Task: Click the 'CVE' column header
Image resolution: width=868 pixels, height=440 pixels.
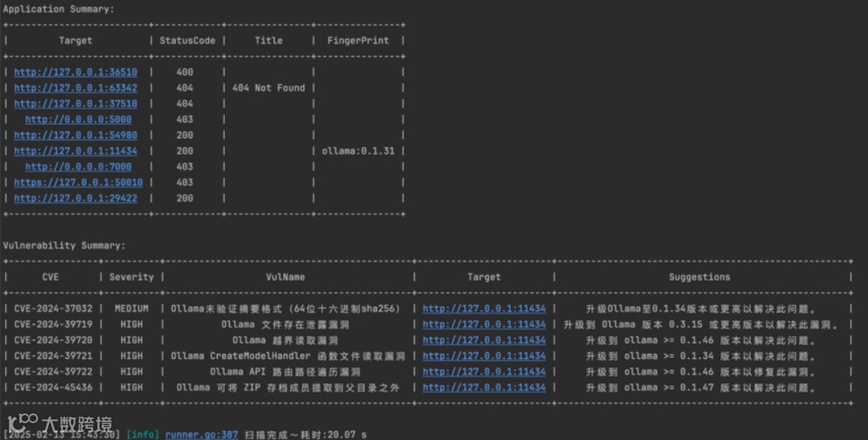Action: 51,277
